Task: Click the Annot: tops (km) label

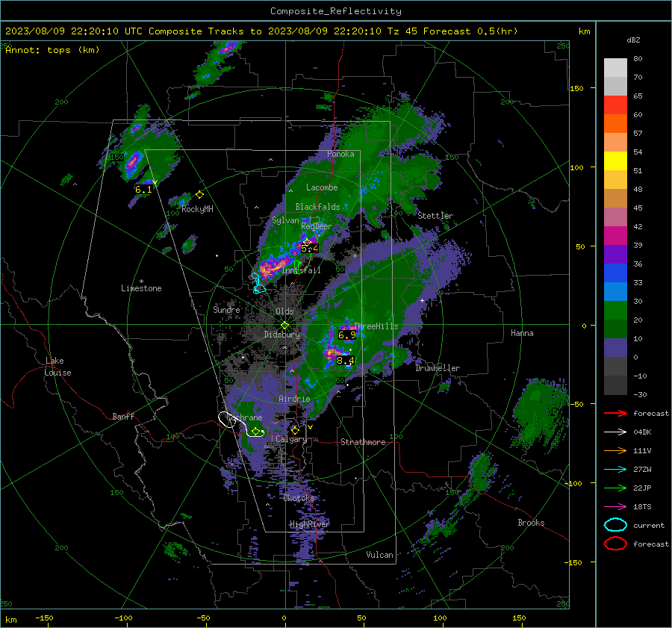Action: point(52,50)
